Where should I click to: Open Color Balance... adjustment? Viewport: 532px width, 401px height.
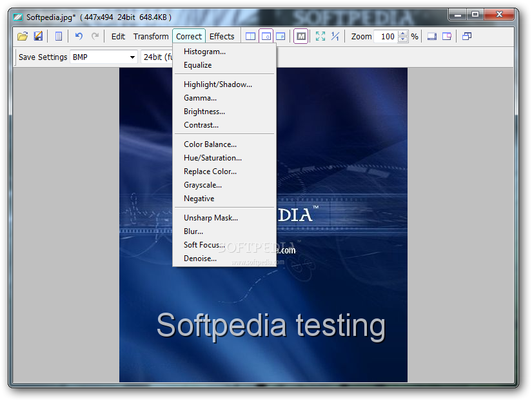224,144
